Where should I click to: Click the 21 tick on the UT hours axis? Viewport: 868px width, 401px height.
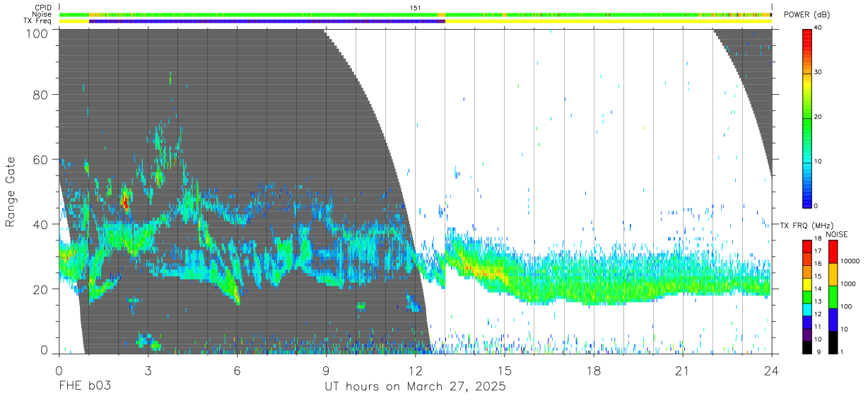point(683,371)
